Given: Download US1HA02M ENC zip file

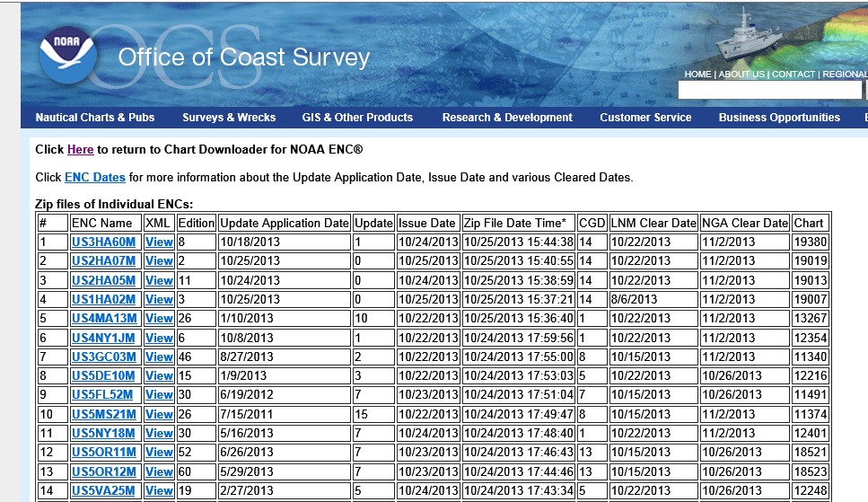Looking at the screenshot, I should (103, 299).
